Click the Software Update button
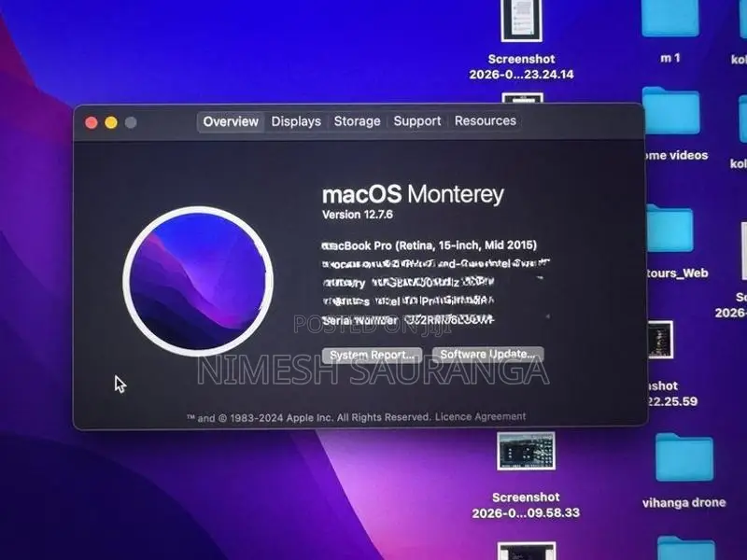The height and width of the screenshot is (560, 747). [x=487, y=355]
